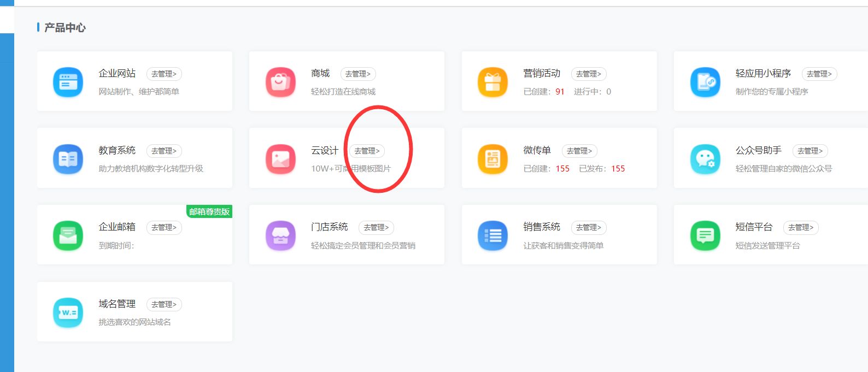
Task: Select the 门店系统 title text
Action: pyautogui.click(x=330, y=227)
